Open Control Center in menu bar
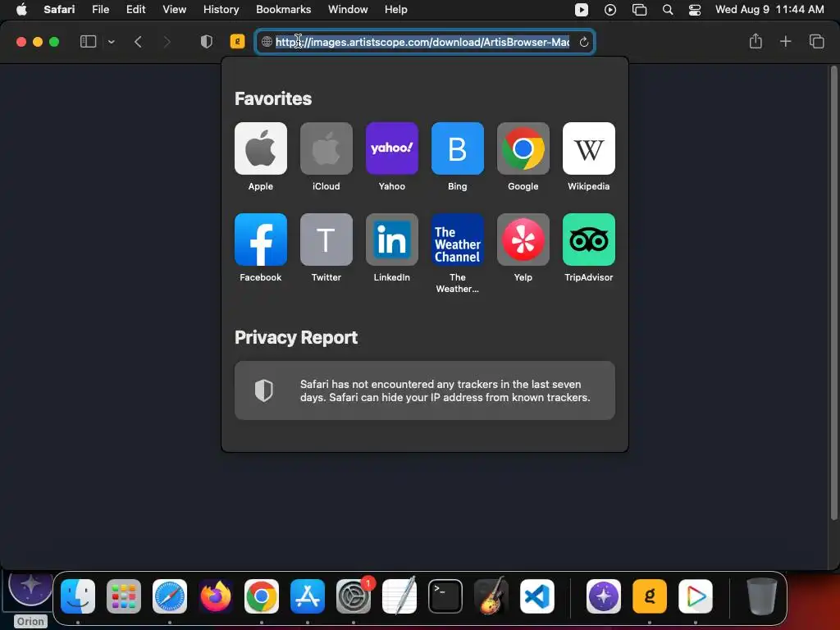840x630 pixels. 695,10
